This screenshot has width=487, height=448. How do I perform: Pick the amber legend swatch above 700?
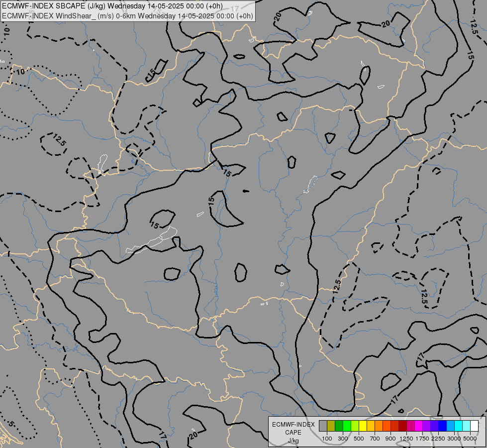click(371, 426)
